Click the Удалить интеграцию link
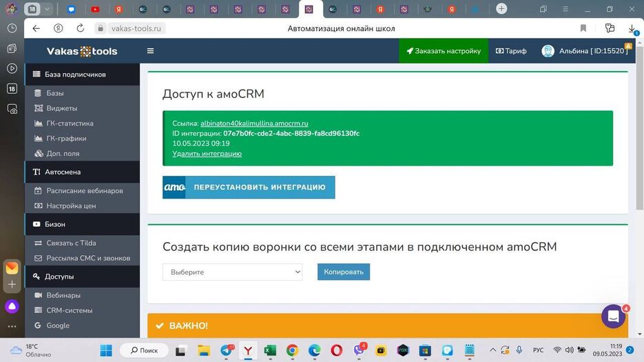Viewport: 644px width, 362px height. 207,154
